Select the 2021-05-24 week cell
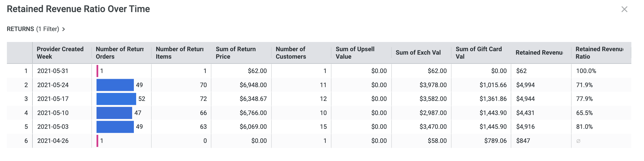644x161 pixels. coord(53,85)
